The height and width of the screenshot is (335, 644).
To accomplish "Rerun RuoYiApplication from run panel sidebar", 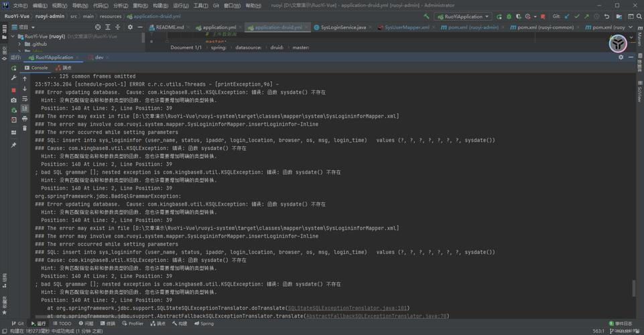I will 13,68.
